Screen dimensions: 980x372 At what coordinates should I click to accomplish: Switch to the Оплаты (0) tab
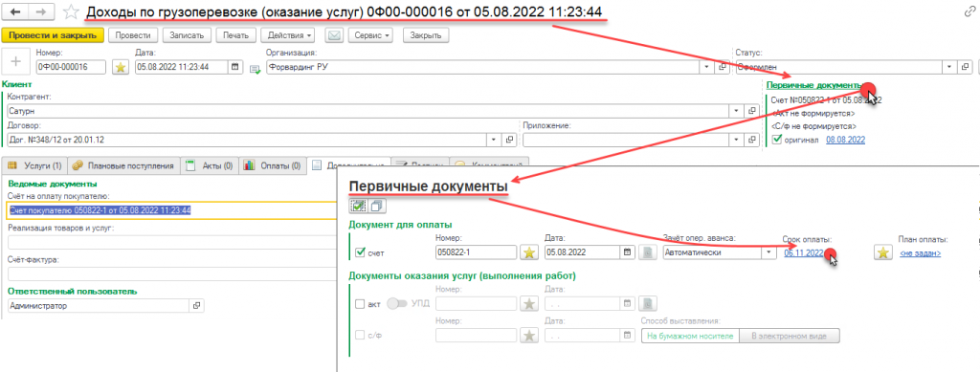[x=273, y=166]
